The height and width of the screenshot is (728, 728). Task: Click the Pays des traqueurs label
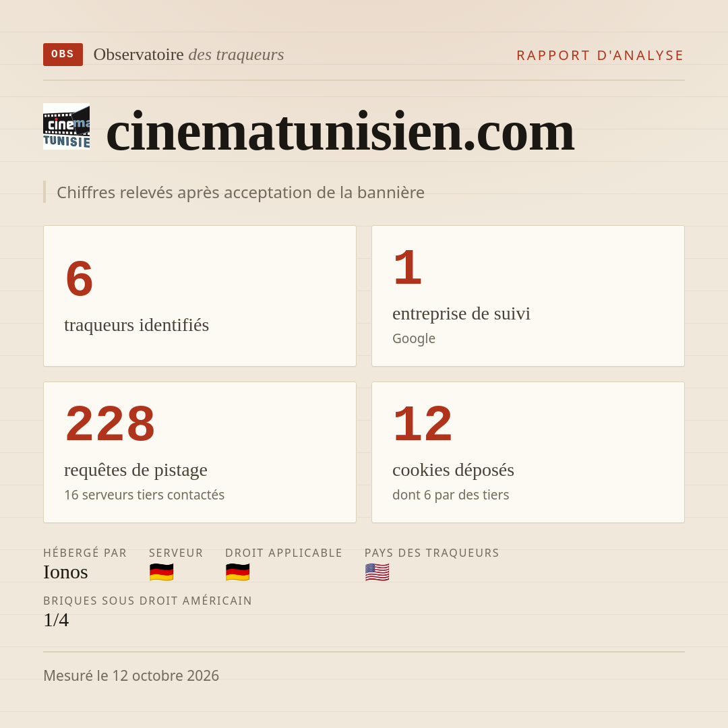pos(432,553)
